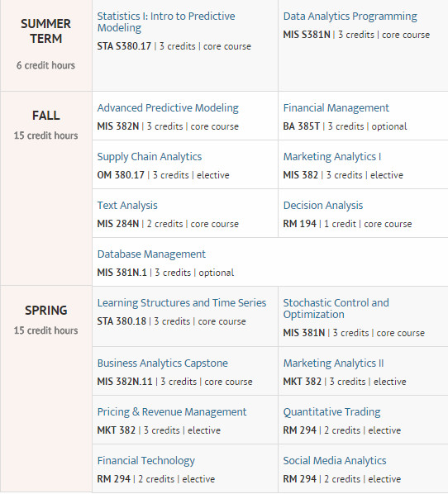Click Stochastic Control and Optimization link

tap(336, 308)
